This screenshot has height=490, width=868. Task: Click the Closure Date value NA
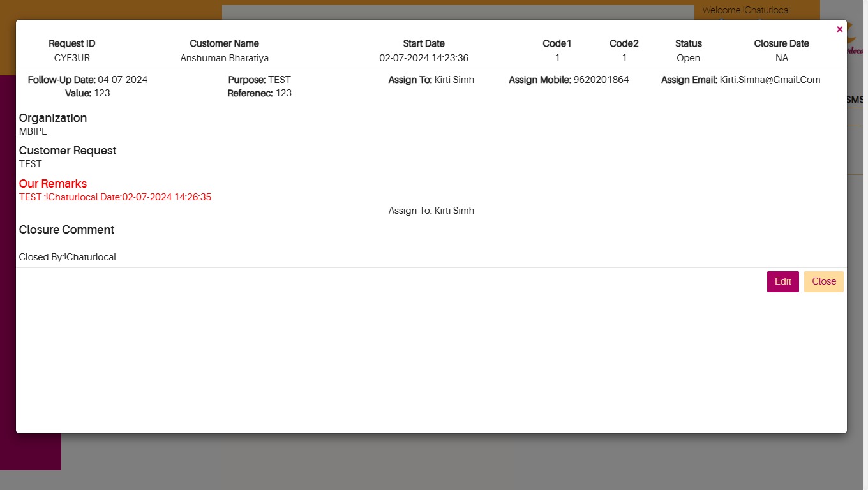[782, 58]
